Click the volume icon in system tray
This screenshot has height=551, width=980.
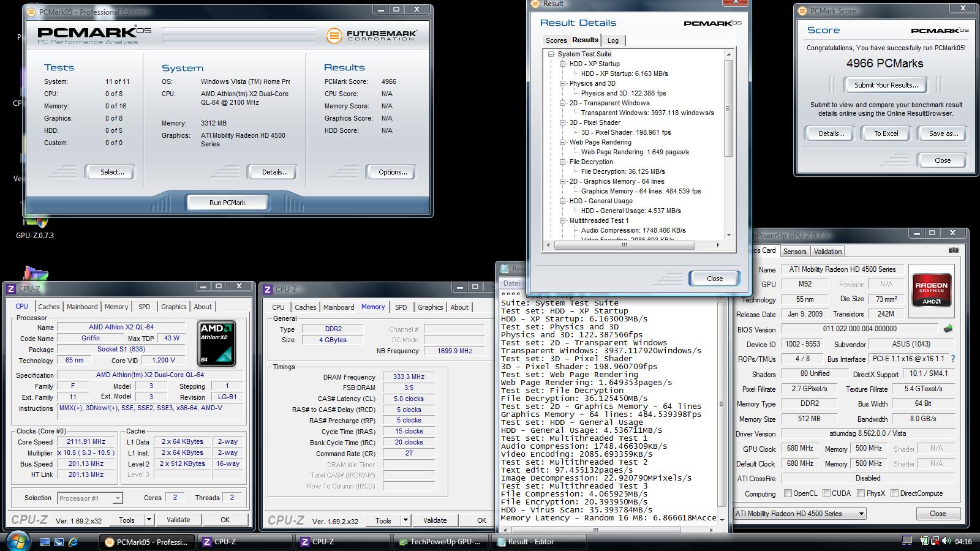click(x=947, y=541)
